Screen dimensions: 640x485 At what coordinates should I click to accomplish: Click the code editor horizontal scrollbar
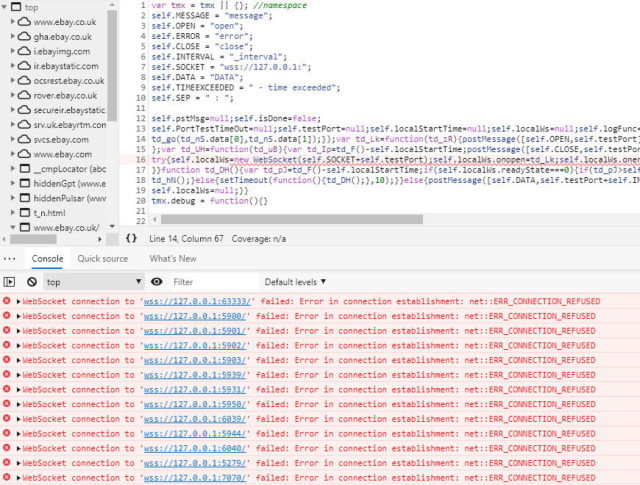(292, 219)
